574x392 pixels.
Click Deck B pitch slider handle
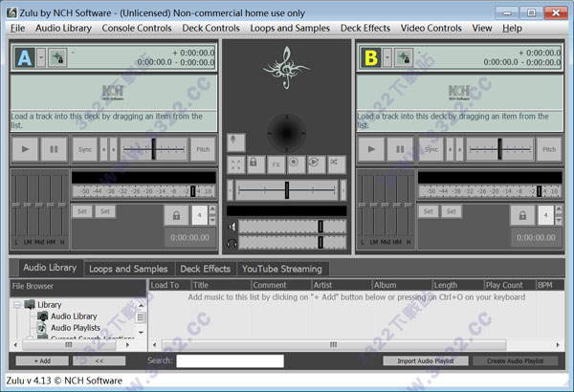tap(499, 149)
